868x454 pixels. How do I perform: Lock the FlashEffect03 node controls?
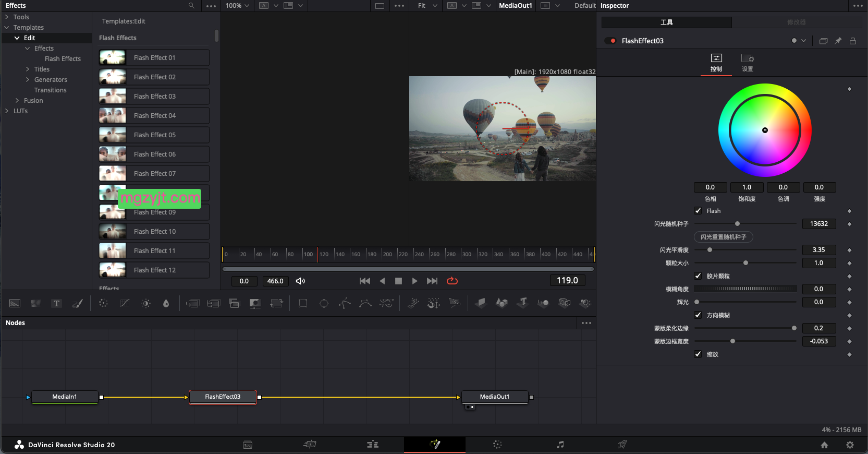click(x=853, y=41)
